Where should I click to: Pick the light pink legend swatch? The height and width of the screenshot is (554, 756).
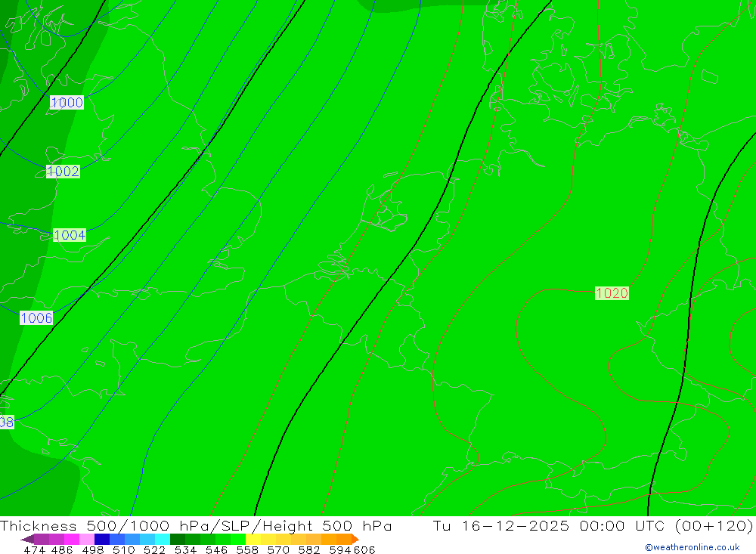[x=87, y=539]
